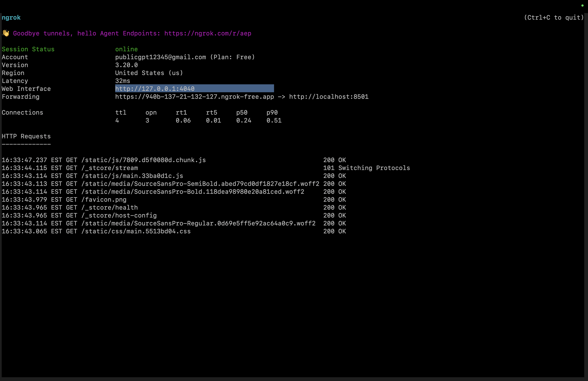Click the http://localhost:8501 forwarding target
This screenshot has height=381, width=588.
329,97
